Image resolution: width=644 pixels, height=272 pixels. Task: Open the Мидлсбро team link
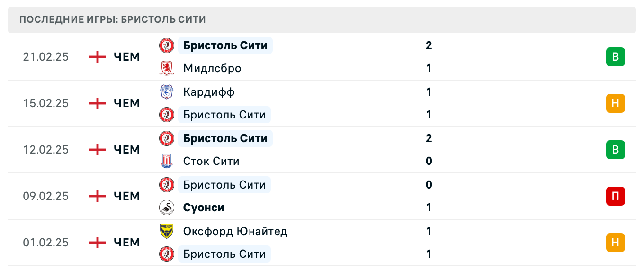pos(212,68)
